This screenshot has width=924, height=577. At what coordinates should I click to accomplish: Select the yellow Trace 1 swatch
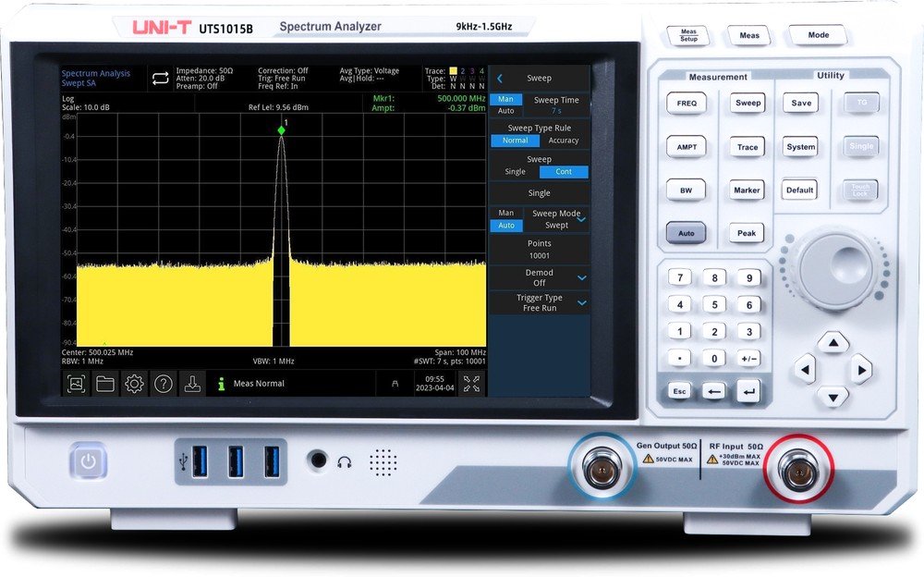coord(453,71)
